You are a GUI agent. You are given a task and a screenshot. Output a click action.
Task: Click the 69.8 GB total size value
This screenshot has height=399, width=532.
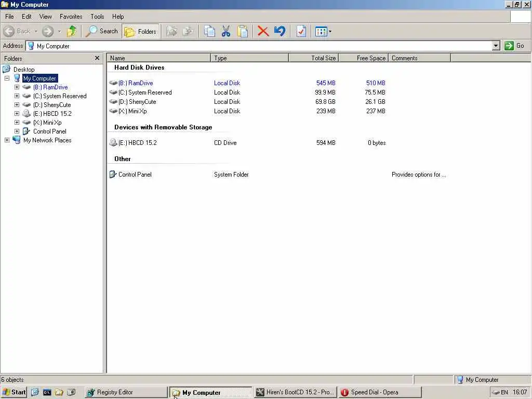325,102
